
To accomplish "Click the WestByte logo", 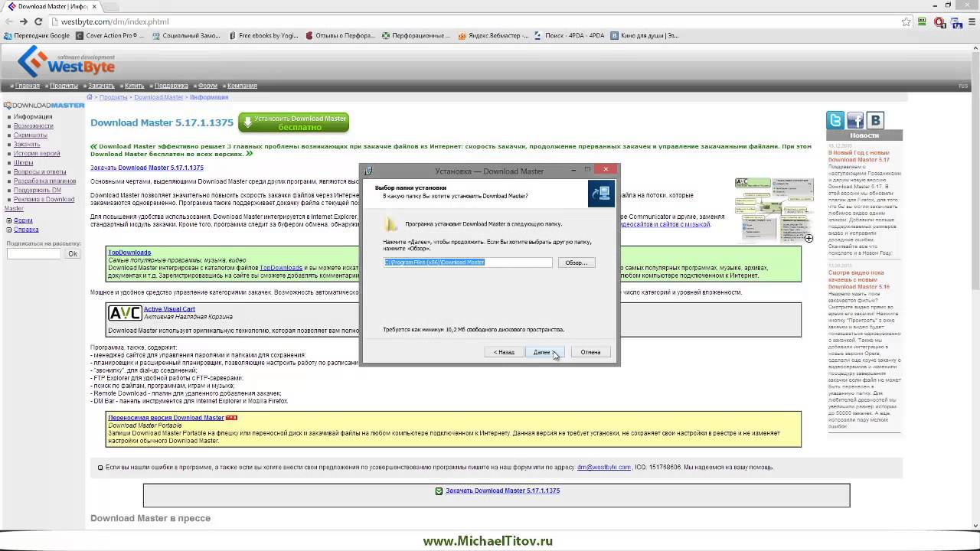I will coord(66,62).
